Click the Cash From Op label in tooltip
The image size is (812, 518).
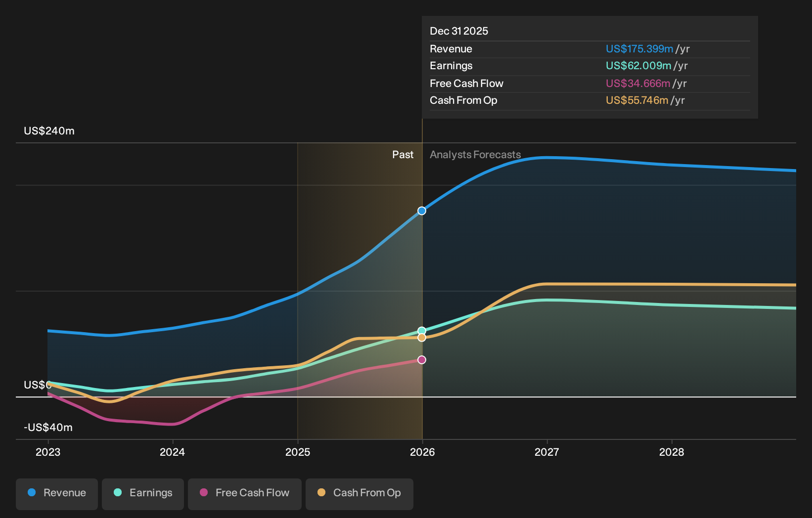463,100
